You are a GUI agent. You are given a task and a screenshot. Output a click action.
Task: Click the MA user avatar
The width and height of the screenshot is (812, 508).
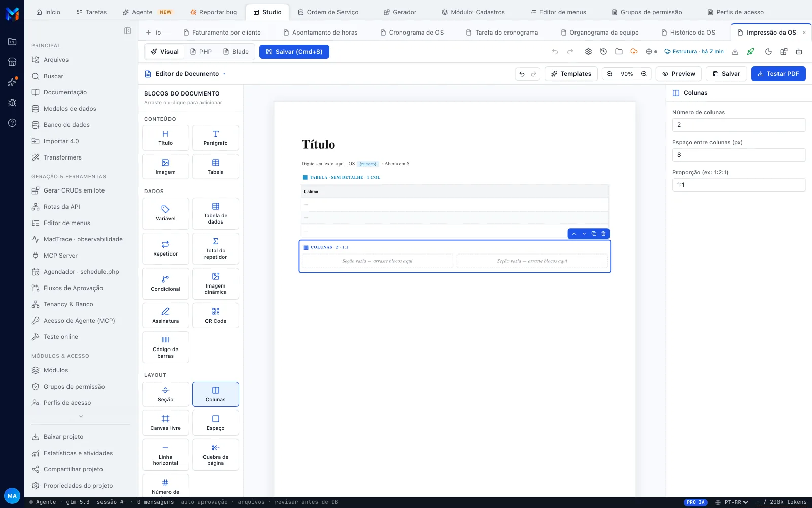point(12,496)
